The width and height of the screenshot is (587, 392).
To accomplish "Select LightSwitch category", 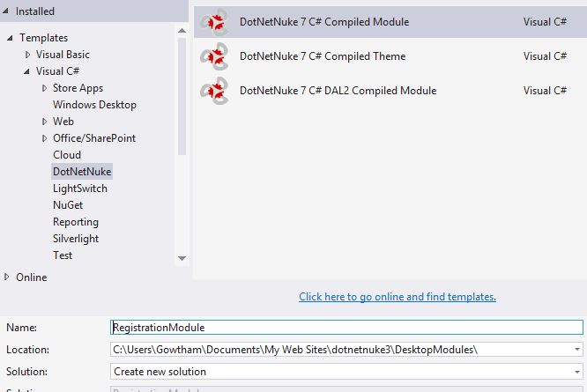I will tap(80, 189).
